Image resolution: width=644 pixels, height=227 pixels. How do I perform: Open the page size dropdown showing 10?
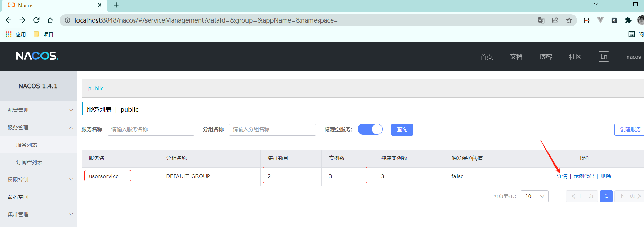[x=535, y=196]
